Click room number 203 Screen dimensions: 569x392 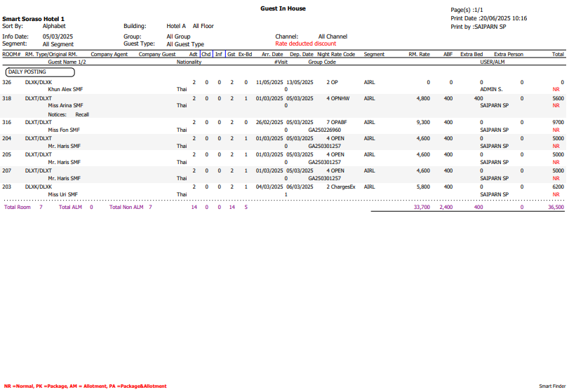[x=7, y=187]
